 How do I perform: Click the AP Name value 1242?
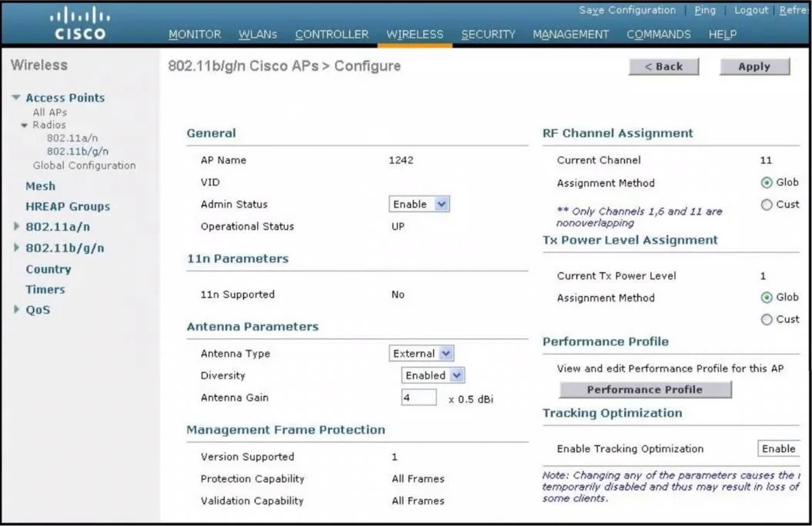(401, 160)
